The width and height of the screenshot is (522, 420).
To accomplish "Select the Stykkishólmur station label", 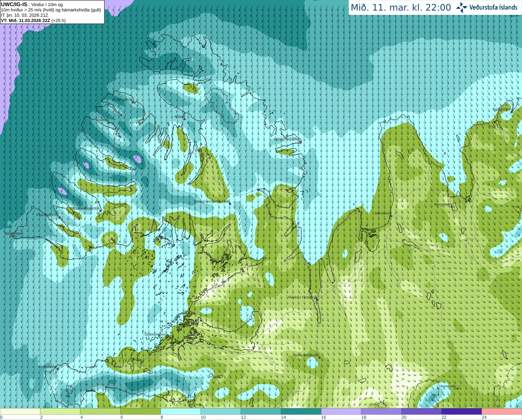I will 156,334.
